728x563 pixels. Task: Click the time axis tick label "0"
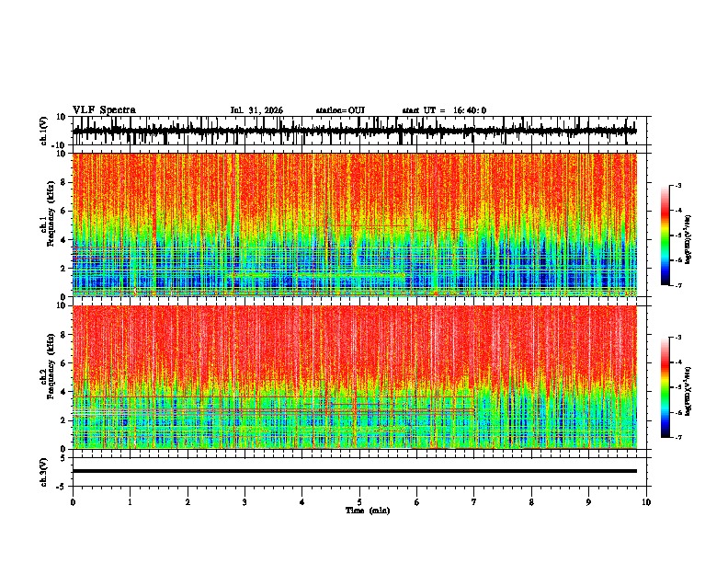point(73,502)
